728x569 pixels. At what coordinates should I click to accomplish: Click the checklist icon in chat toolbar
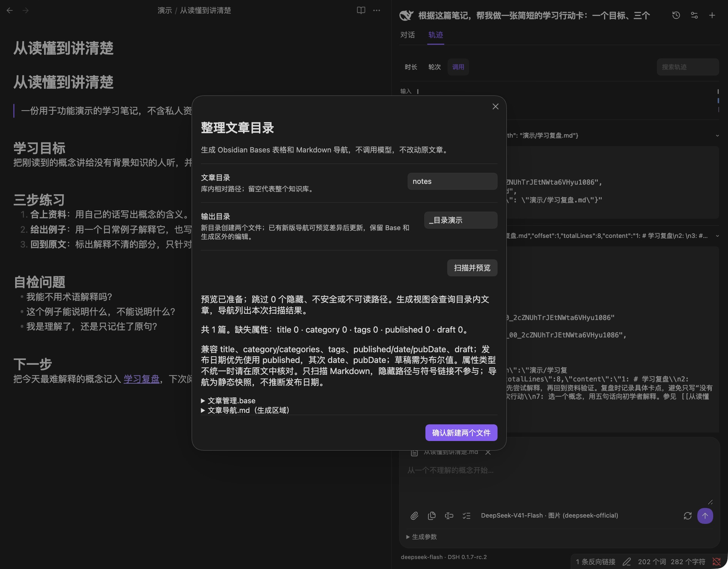pyautogui.click(x=466, y=516)
